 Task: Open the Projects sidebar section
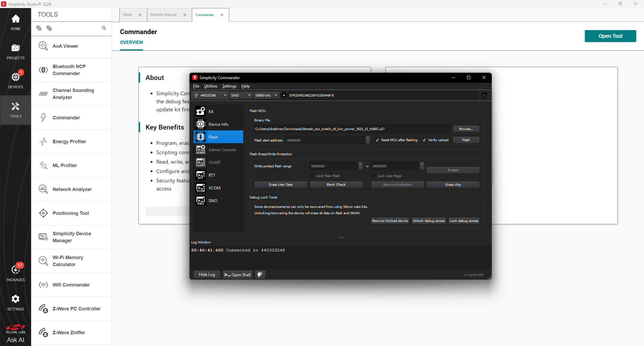[15, 52]
